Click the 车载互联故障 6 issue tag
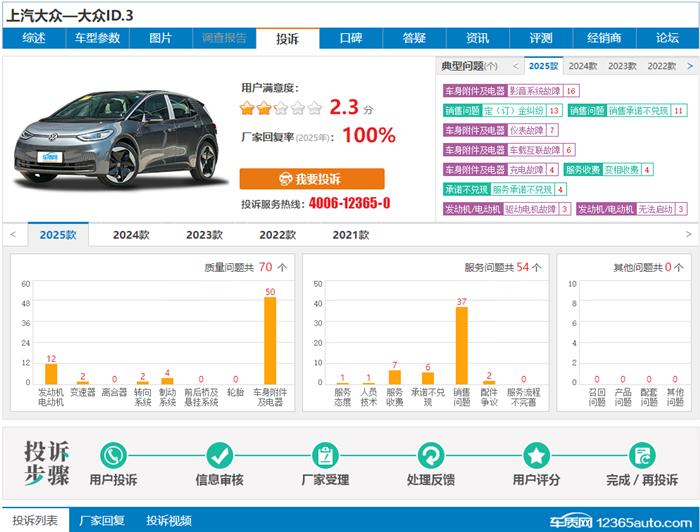The height and width of the screenshot is (532, 700). click(509, 150)
